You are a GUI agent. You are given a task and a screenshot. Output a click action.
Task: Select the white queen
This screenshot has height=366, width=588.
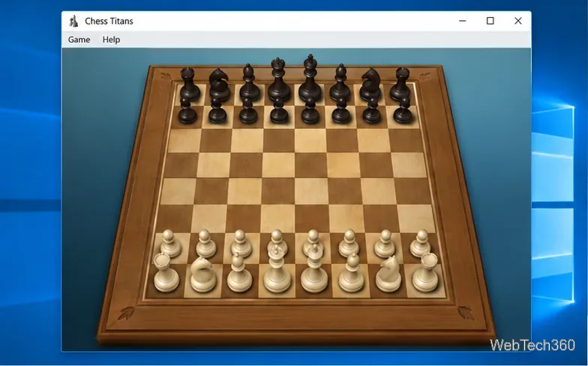tap(277, 268)
